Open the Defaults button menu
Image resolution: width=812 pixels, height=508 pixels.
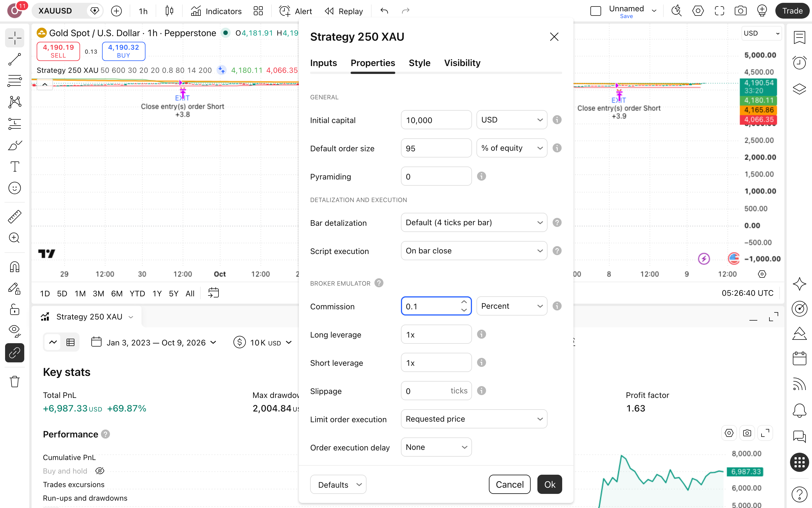click(x=338, y=485)
